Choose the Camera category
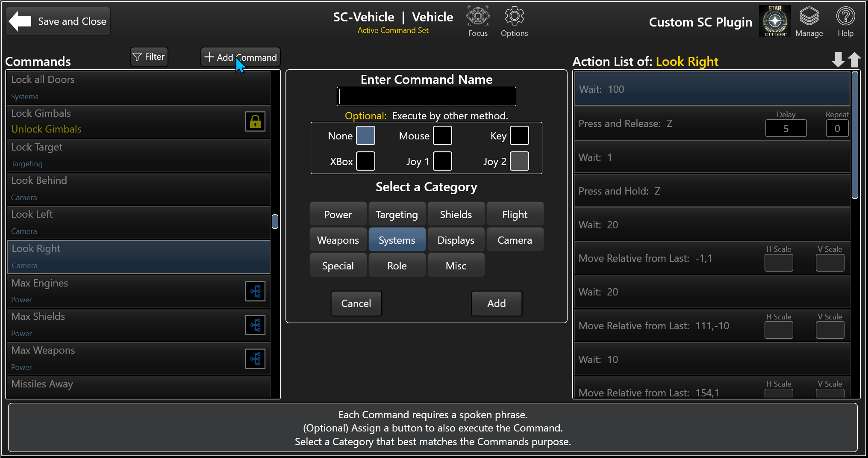This screenshot has height=458, width=868. point(515,240)
